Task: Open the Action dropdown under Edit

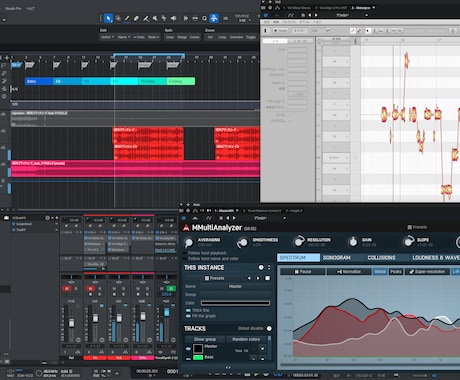Action: [107, 37]
